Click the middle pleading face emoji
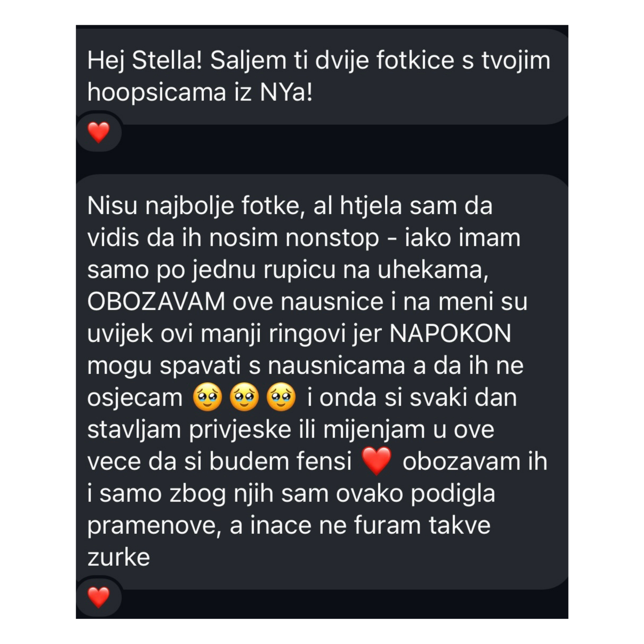The height and width of the screenshot is (644, 644). (x=245, y=397)
